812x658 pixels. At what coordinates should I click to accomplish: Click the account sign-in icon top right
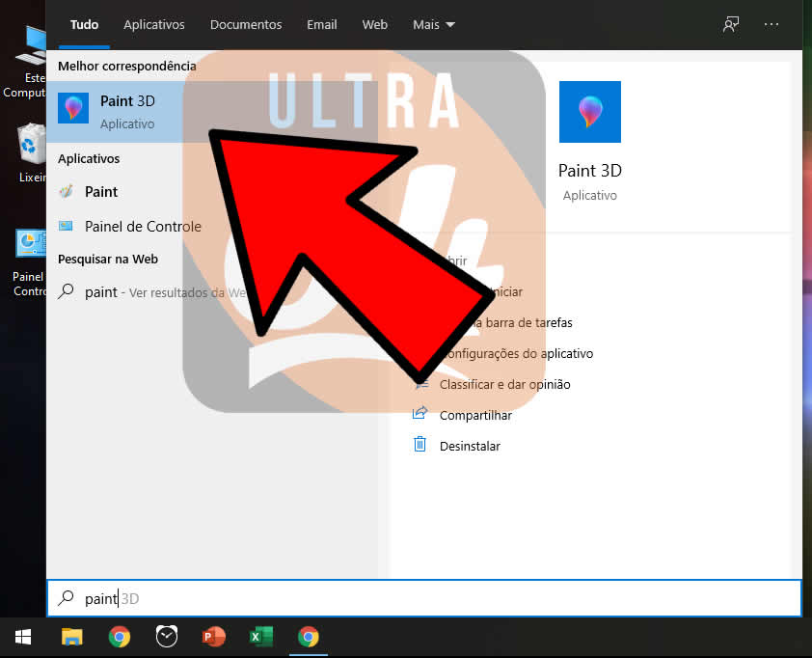(730, 24)
